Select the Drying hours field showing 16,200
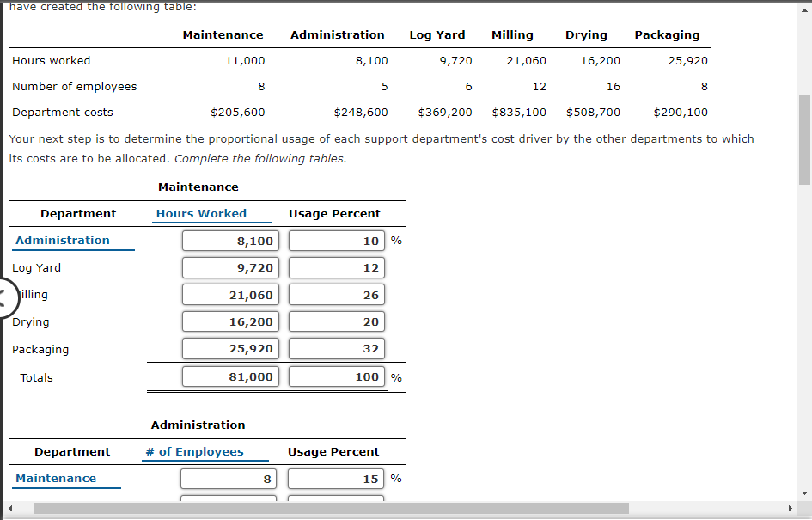This screenshot has width=812, height=520. coord(230,321)
